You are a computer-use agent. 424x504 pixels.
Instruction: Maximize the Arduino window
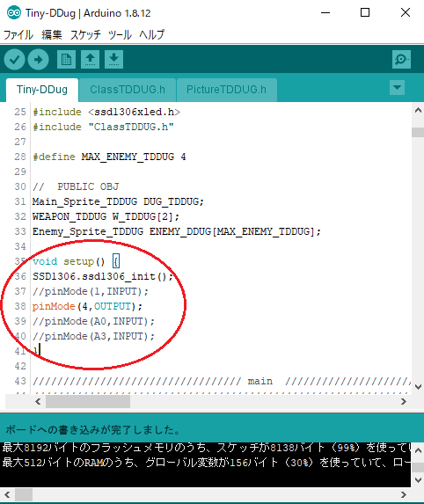point(365,13)
